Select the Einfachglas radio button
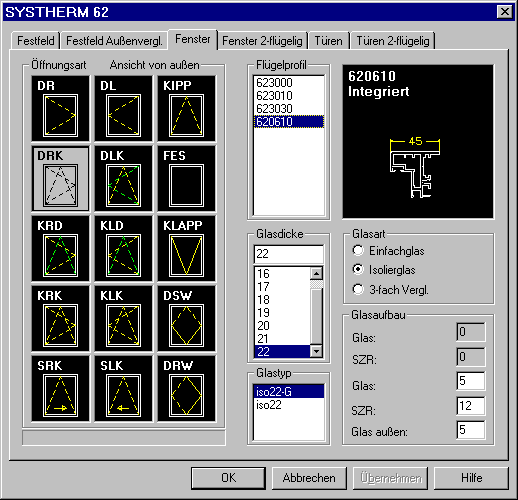 358,251
